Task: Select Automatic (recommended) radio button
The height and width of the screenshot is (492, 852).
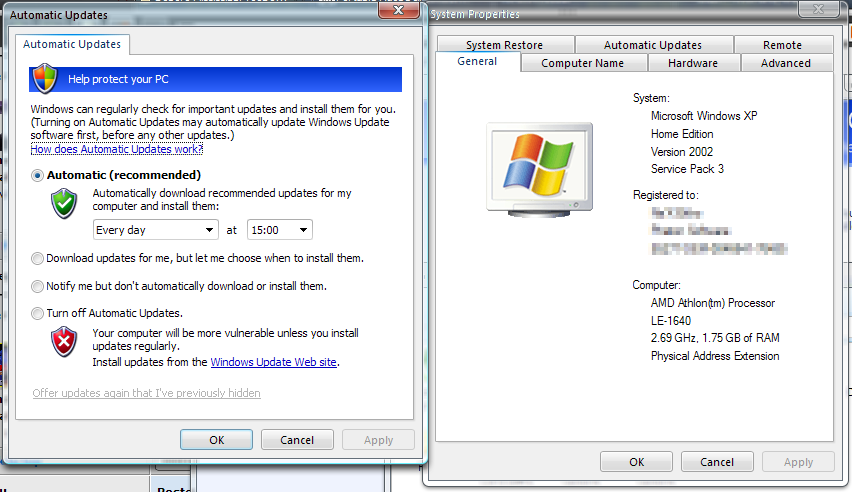Action: [37, 176]
